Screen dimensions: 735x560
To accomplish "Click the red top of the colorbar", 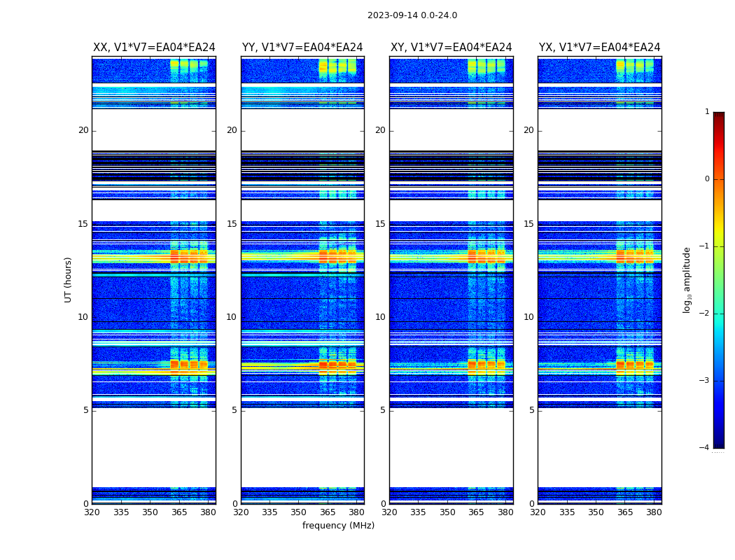I will [719, 118].
